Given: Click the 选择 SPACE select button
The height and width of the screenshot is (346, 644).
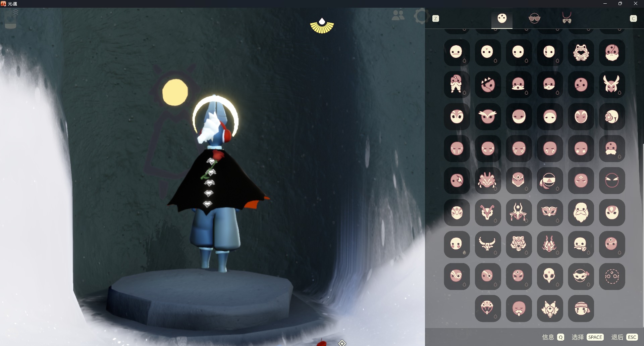Looking at the screenshot, I should point(588,337).
